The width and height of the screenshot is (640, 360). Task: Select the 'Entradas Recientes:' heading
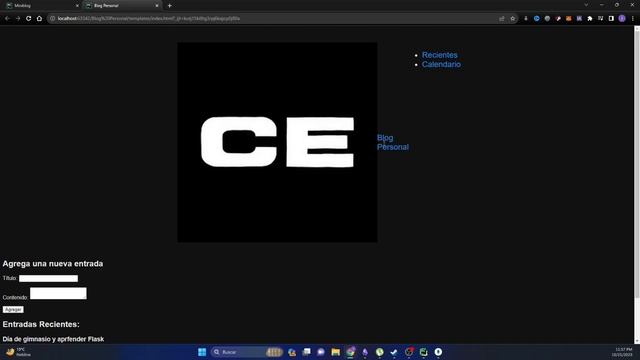coord(41,324)
